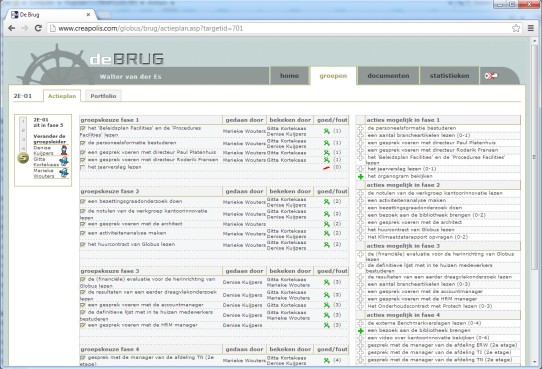Viewport: 542px width, 369px height.
Task: Toggle 'het huurcontract van Globus lezen' checkbox
Action: pyautogui.click(x=82, y=245)
